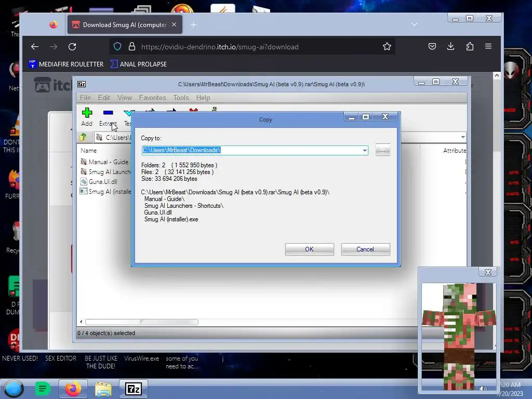Click the Guna.UI.dll file icon
532x399 pixels.
click(x=84, y=181)
